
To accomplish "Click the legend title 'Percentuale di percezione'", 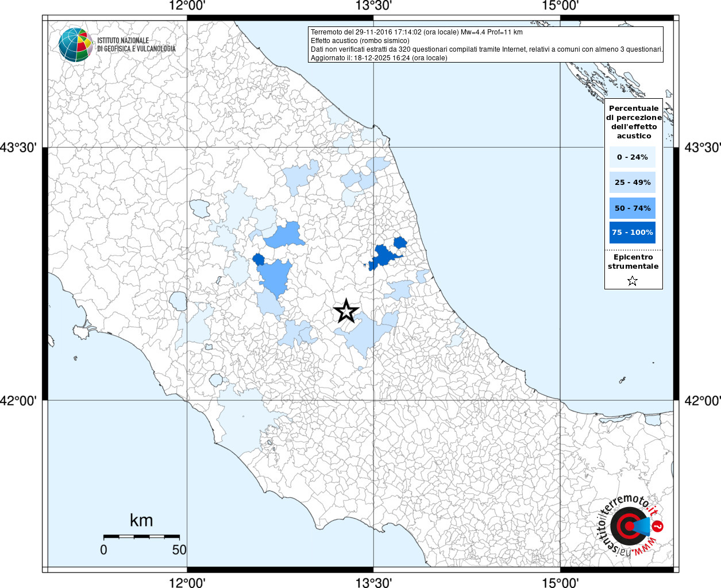I will click(634, 122).
